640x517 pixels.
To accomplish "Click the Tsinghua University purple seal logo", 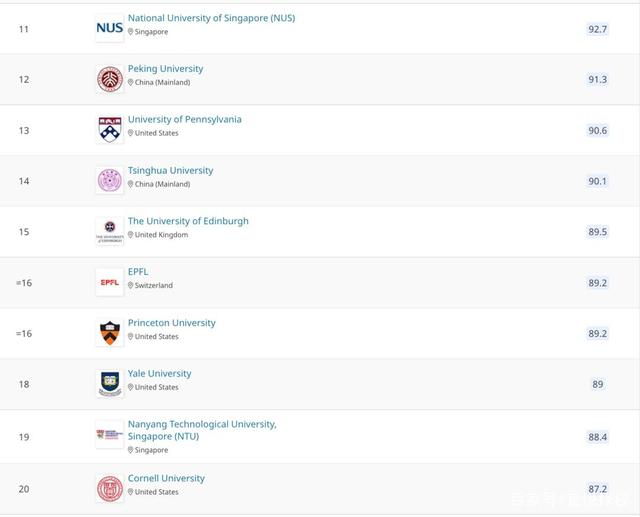I will [x=110, y=180].
